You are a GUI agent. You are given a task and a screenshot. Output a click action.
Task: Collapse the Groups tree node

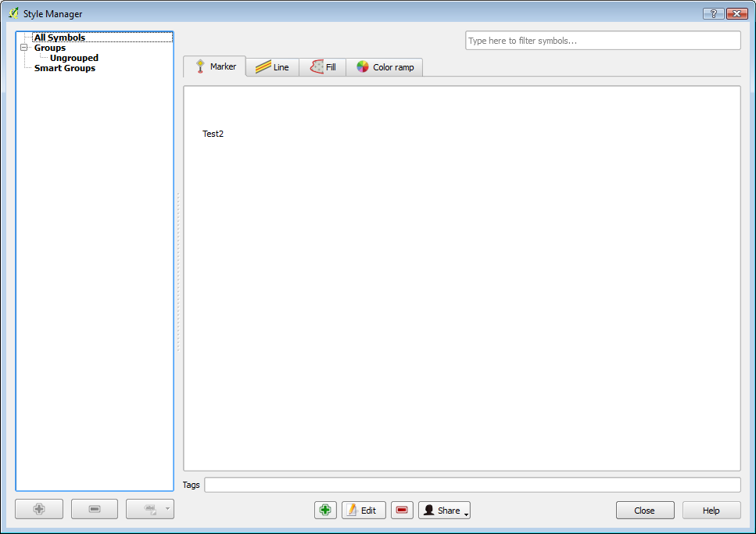pos(23,48)
